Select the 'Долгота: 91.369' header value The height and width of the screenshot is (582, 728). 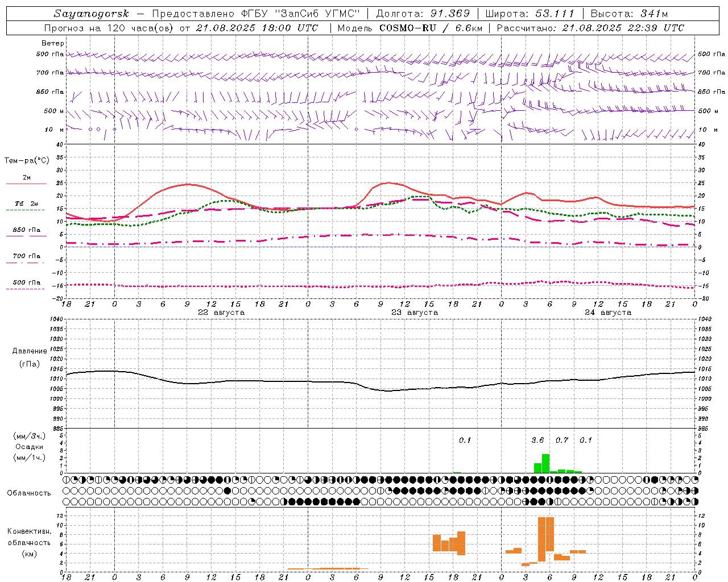423,14
